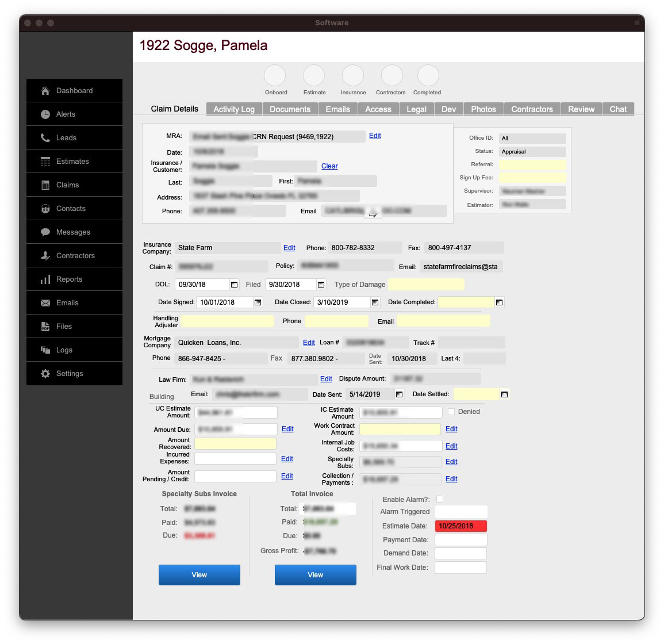Click the red Estimate Date field
The height and width of the screenshot is (644, 664).
460,526
